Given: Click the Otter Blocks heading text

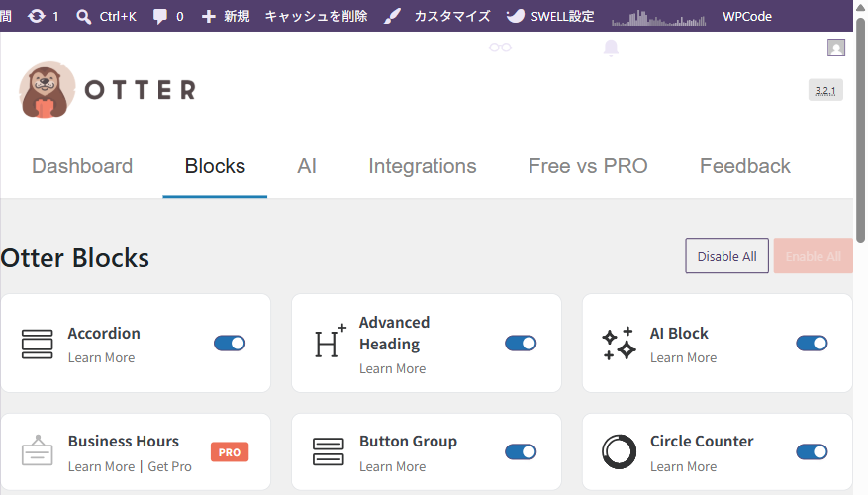Looking at the screenshot, I should click(x=75, y=258).
